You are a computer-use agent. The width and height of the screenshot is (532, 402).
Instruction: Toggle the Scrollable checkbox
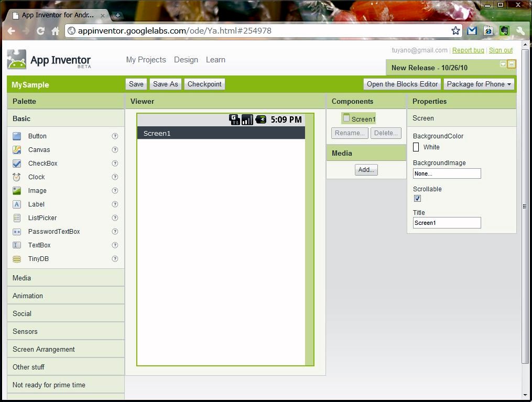click(x=417, y=199)
